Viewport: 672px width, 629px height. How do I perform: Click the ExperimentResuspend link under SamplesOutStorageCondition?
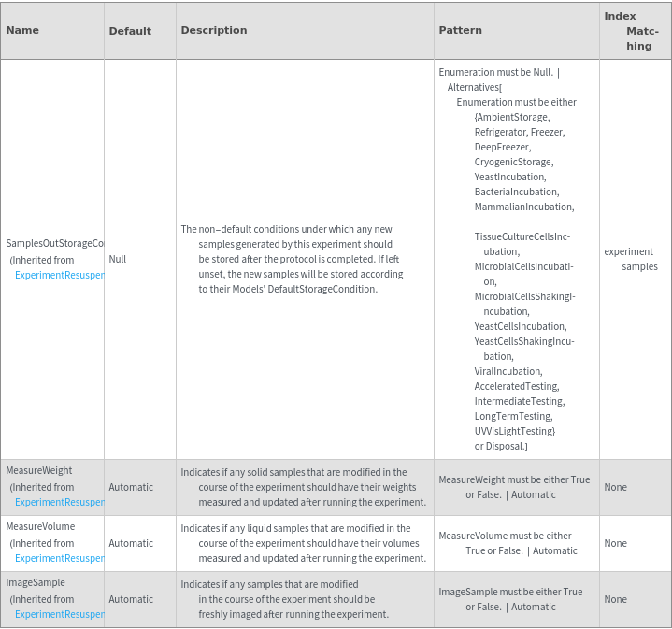point(60,275)
